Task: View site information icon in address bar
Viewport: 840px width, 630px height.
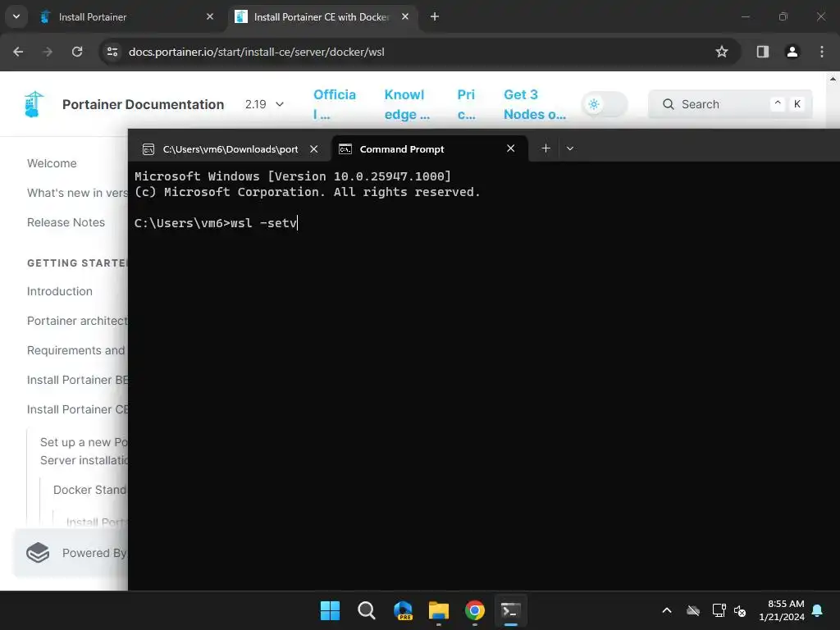Action: 112,52
